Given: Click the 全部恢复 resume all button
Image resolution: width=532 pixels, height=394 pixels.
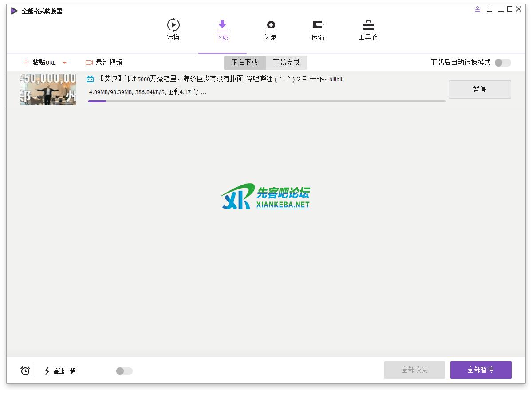Looking at the screenshot, I should tap(414, 370).
